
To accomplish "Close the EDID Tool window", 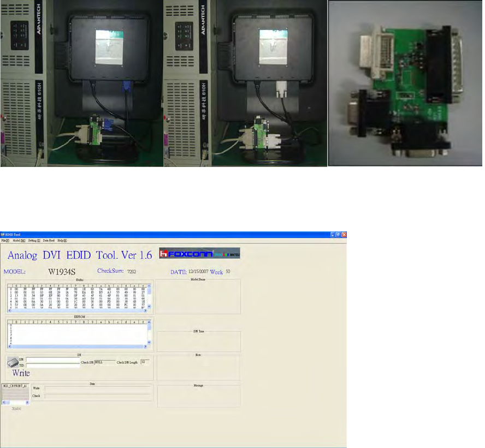I will (344, 235).
